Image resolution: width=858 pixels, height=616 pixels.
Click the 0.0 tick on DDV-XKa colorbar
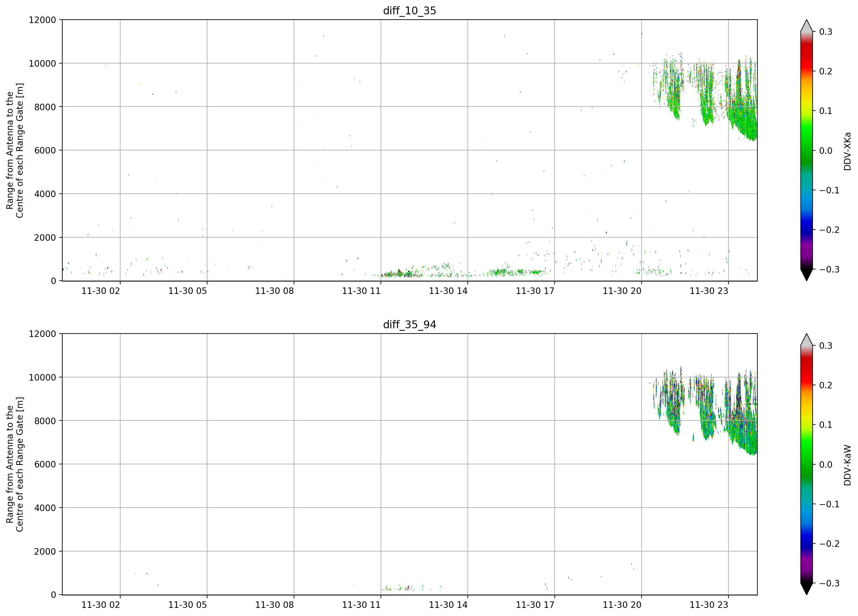coord(826,151)
